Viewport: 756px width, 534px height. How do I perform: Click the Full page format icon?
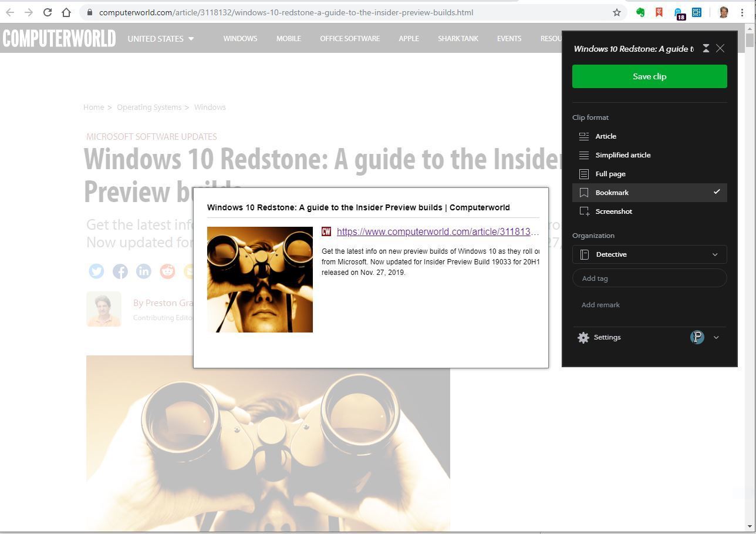(x=583, y=174)
